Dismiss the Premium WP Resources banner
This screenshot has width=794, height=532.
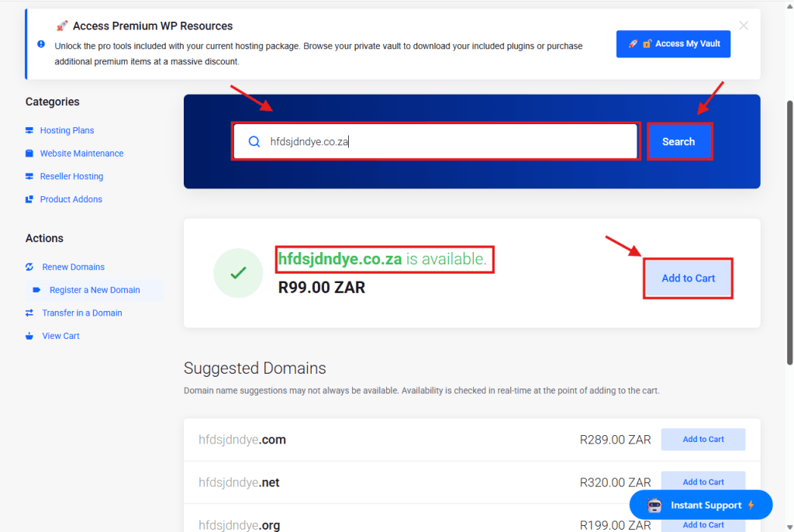[744, 26]
